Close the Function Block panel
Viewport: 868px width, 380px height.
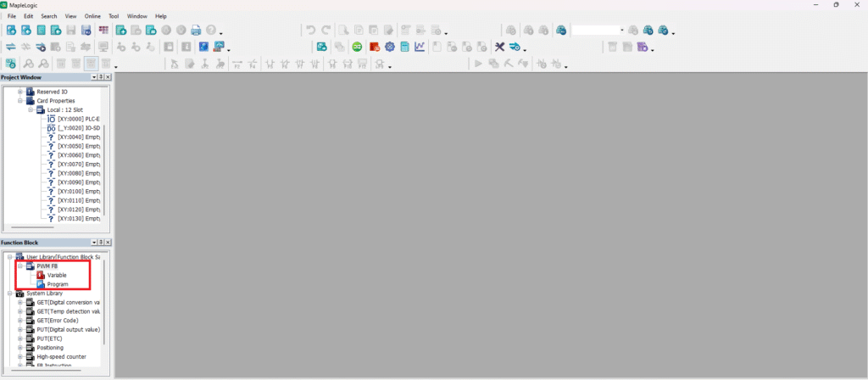108,243
